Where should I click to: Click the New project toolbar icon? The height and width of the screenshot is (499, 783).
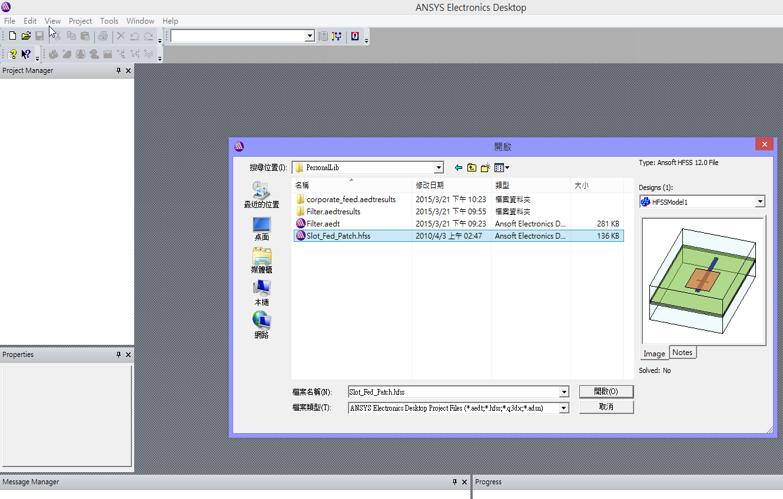(x=12, y=36)
